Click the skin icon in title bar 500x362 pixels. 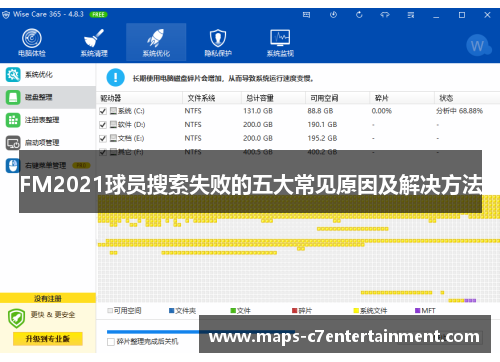point(385,15)
